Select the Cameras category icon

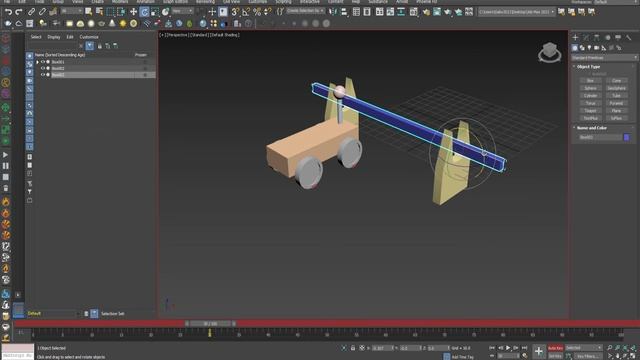pos(597,48)
